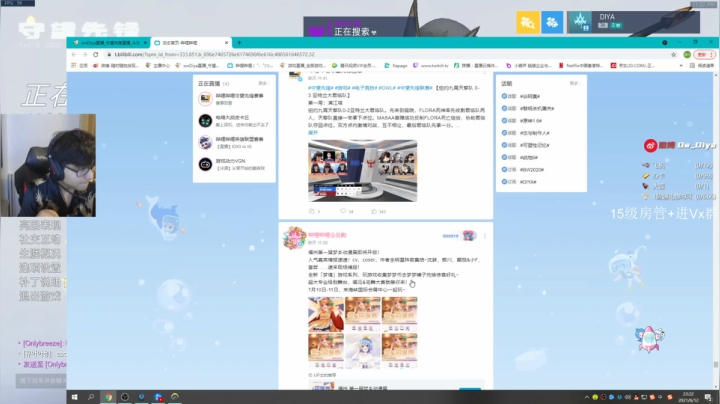This screenshot has width=720, height=404.
Task: Open more options on 会员购 post
Action: tap(484, 236)
